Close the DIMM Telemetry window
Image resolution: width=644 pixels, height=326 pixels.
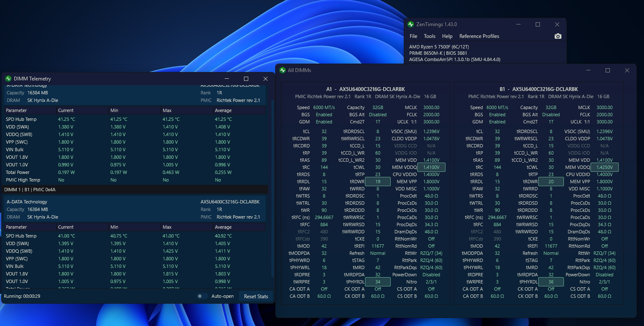point(266,79)
